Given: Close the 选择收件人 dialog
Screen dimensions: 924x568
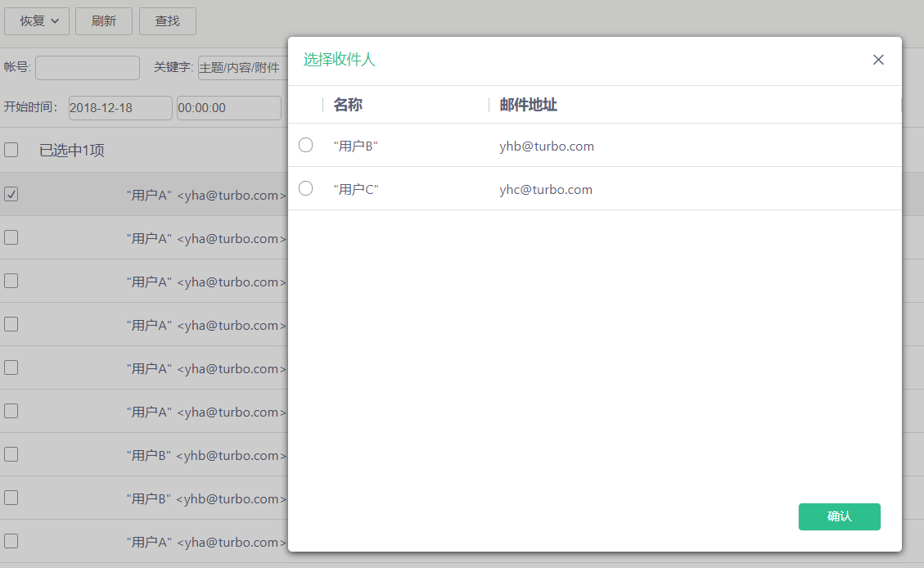Looking at the screenshot, I should pos(878,60).
